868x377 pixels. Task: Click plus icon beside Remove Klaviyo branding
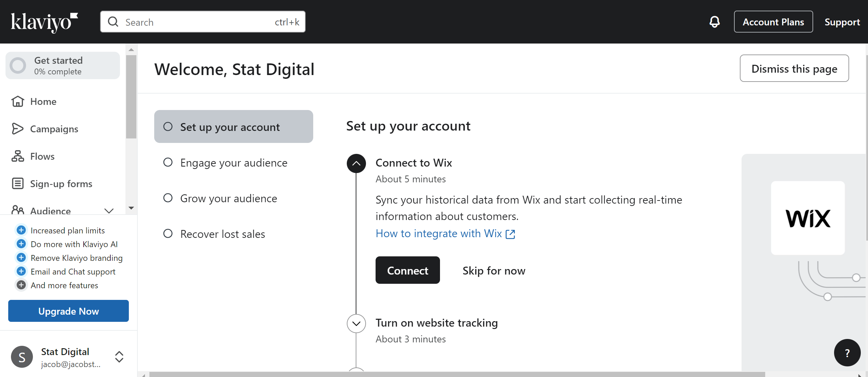[21, 257]
